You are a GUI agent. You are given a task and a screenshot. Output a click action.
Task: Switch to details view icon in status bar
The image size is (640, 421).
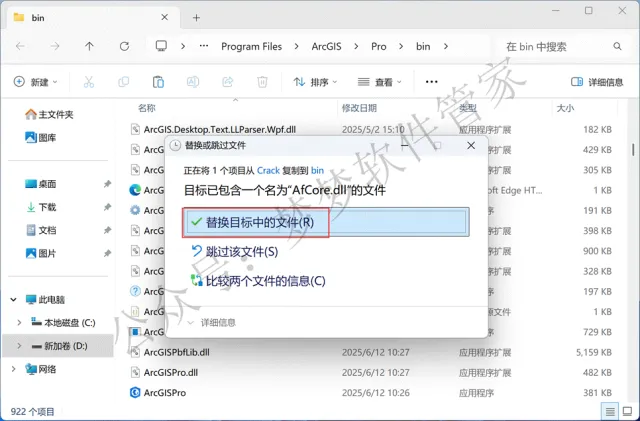(x=610, y=412)
